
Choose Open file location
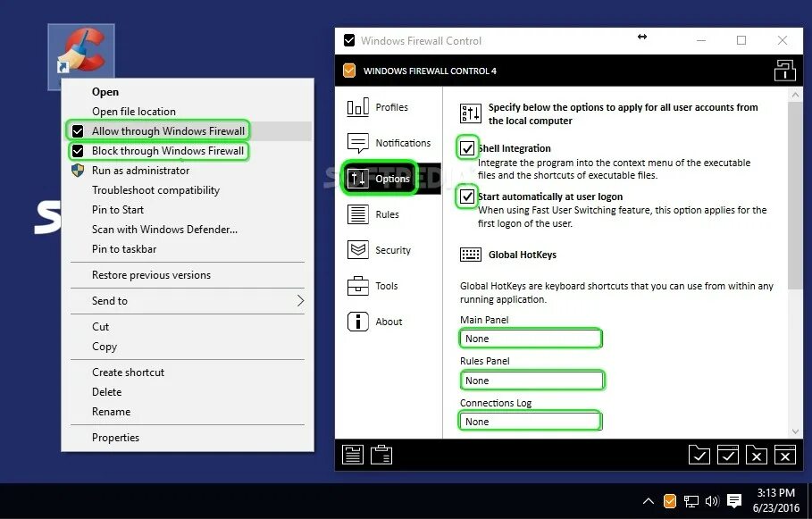coord(188,112)
